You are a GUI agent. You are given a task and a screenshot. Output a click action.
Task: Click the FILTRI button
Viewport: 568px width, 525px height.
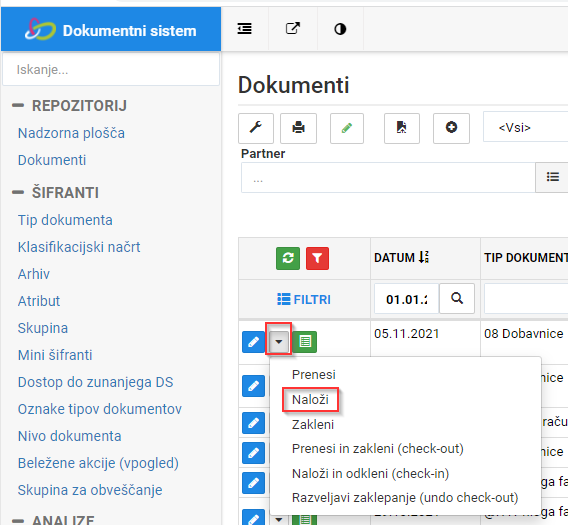304,300
